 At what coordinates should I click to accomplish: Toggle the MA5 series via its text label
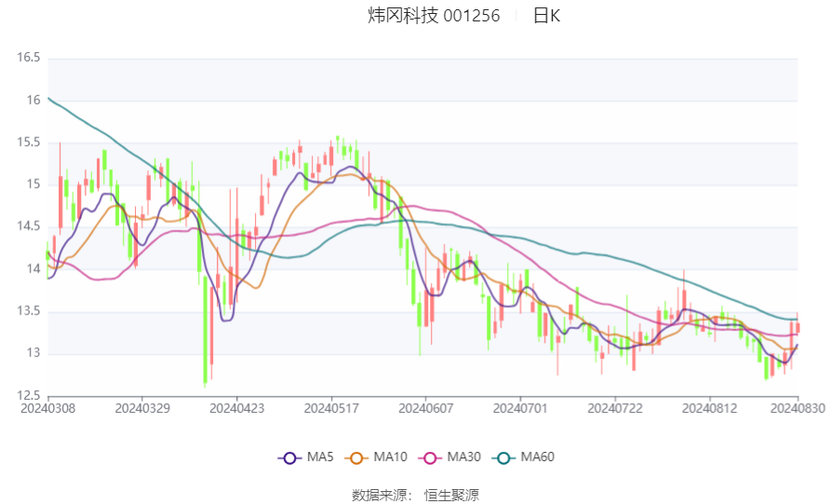click(320, 458)
